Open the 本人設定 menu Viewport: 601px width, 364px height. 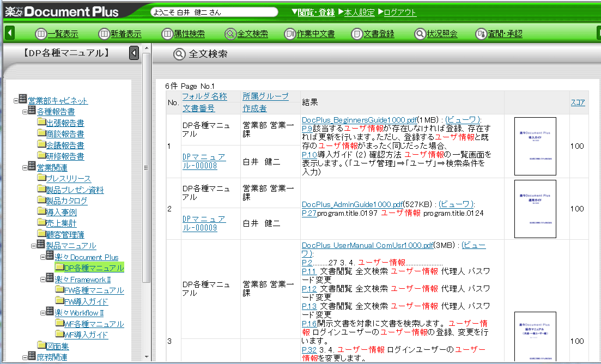359,12
